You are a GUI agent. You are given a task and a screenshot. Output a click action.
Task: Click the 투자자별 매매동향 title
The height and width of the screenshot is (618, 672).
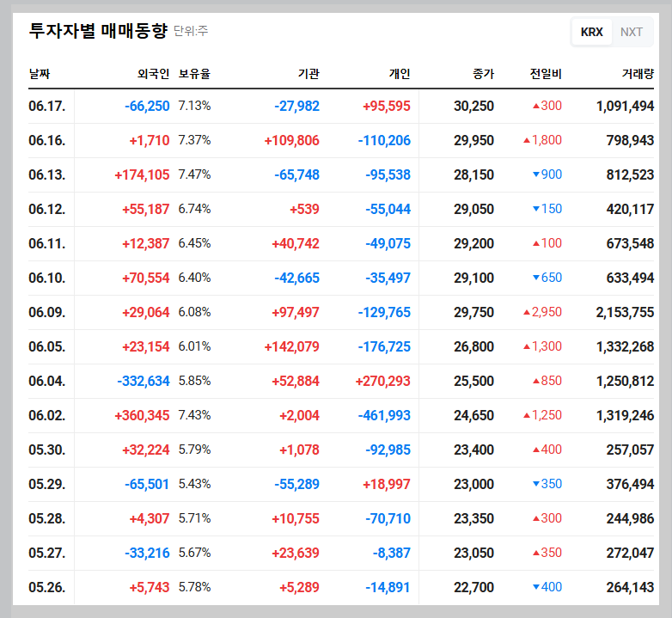tap(98, 31)
